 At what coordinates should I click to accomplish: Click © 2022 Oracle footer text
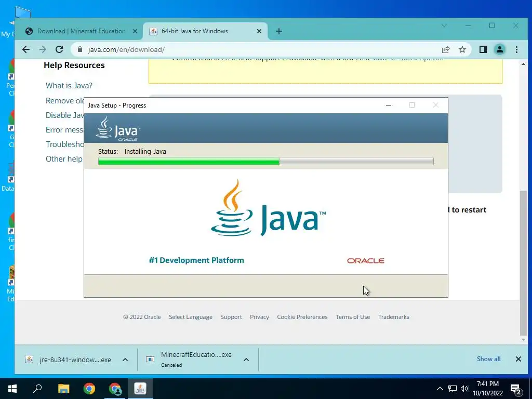click(x=142, y=317)
